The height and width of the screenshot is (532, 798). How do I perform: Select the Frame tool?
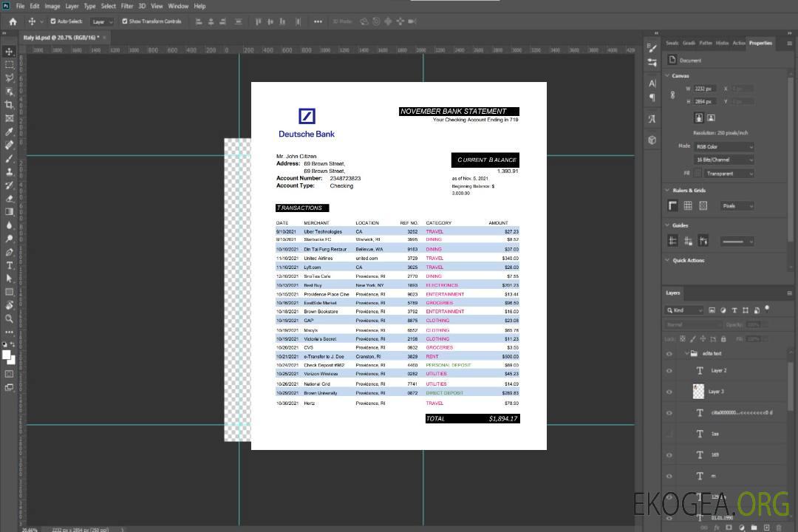click(9, 118)
